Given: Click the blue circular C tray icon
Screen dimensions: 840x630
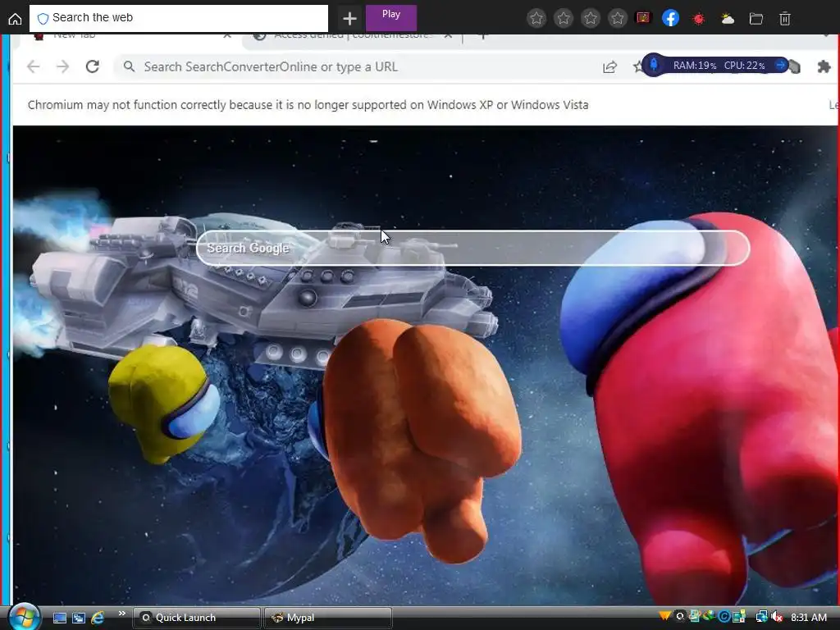Looking at the screenshot, I should point(724,617).
